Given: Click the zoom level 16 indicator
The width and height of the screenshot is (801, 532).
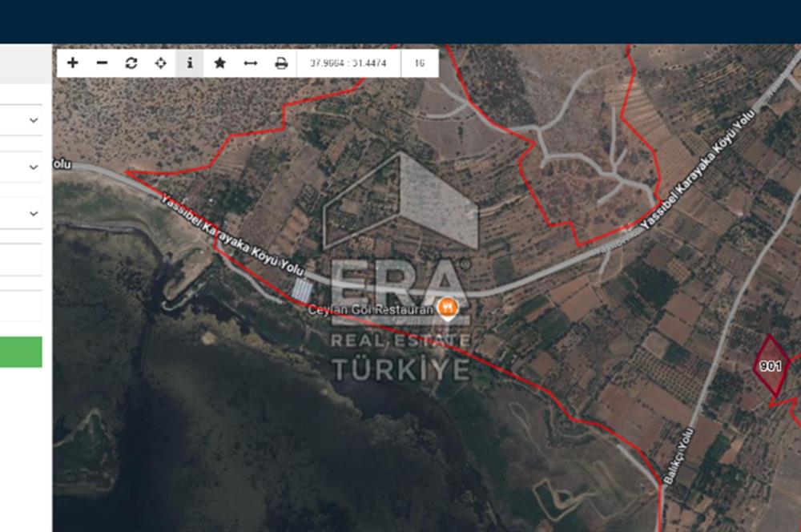Looking at the screenshot, I should coord(419,63).
